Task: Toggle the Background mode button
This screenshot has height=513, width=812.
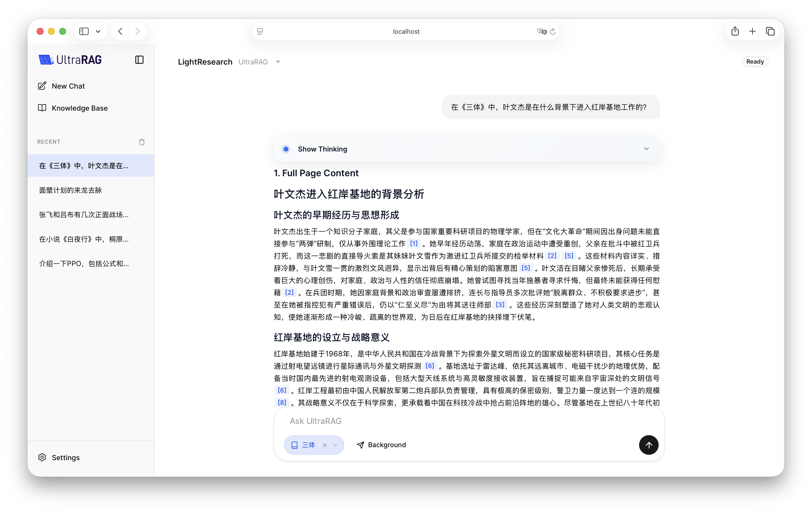Action: click(x=381, y=445)
